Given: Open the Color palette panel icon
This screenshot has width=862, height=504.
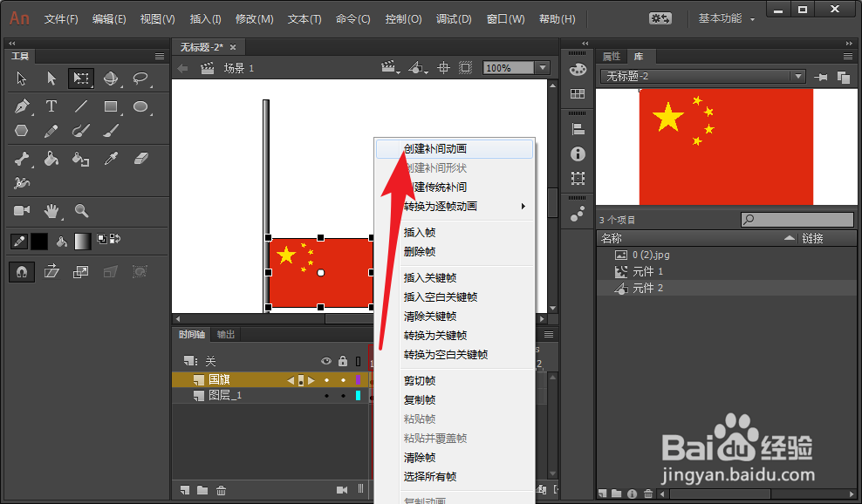Looking at the screenshot, I should 578,69.
